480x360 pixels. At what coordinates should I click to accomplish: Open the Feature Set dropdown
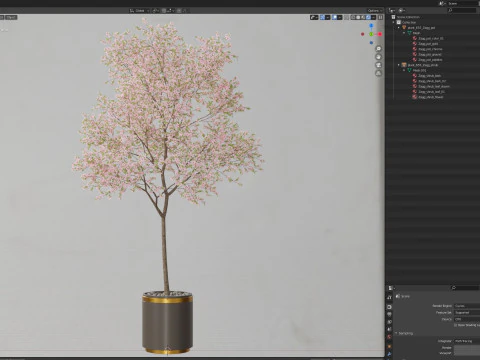coord(467,312)
